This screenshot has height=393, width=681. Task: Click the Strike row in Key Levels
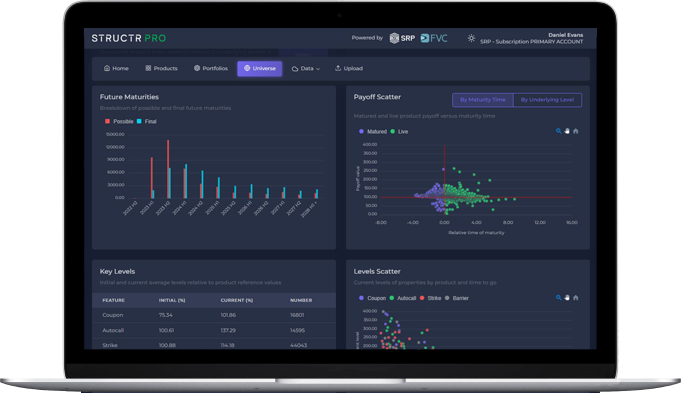(214, 345)
